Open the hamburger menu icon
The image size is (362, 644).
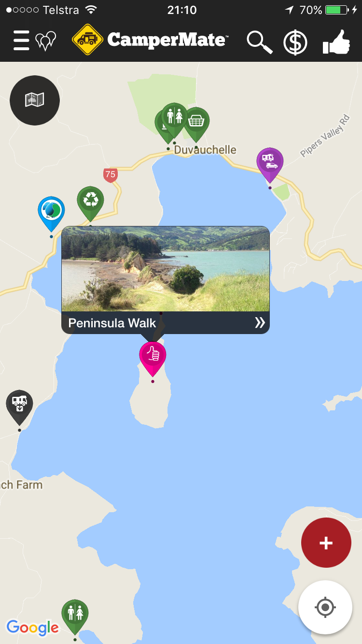[x=21, y=41]
